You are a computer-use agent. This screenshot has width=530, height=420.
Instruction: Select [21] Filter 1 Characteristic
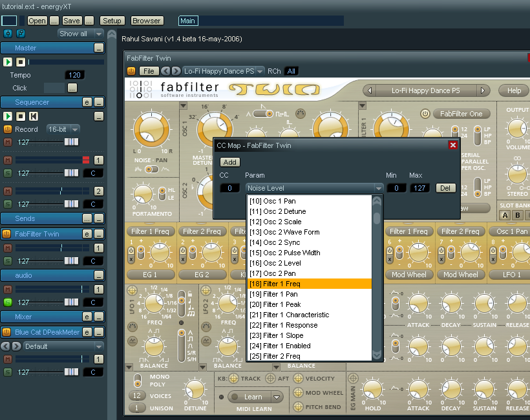click(310, 315)
